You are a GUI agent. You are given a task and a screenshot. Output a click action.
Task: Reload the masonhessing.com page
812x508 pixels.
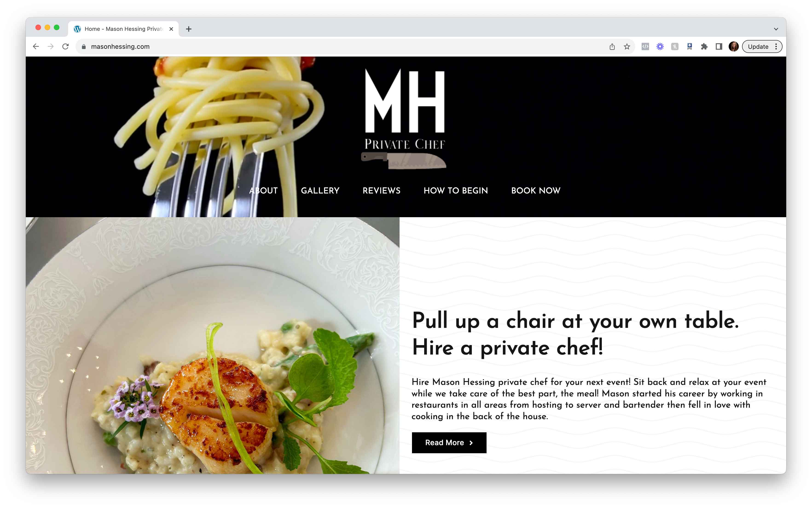coord(66,46)
